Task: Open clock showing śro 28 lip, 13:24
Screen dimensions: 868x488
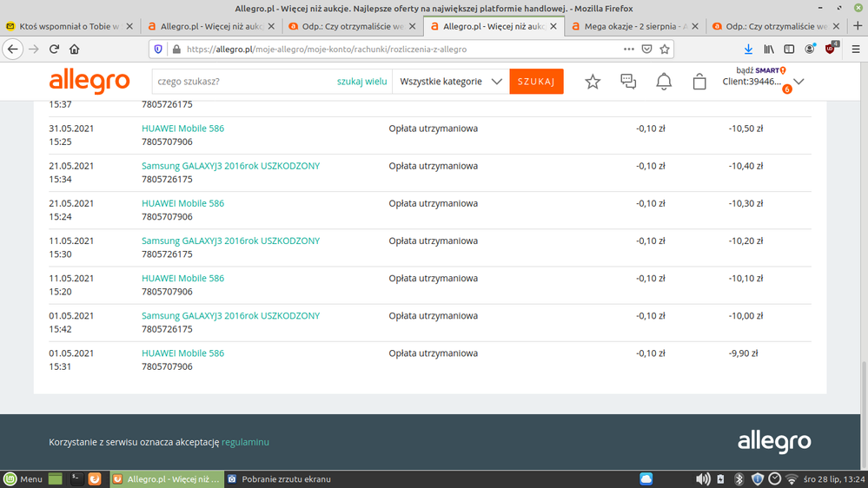Action: [834, 479]
